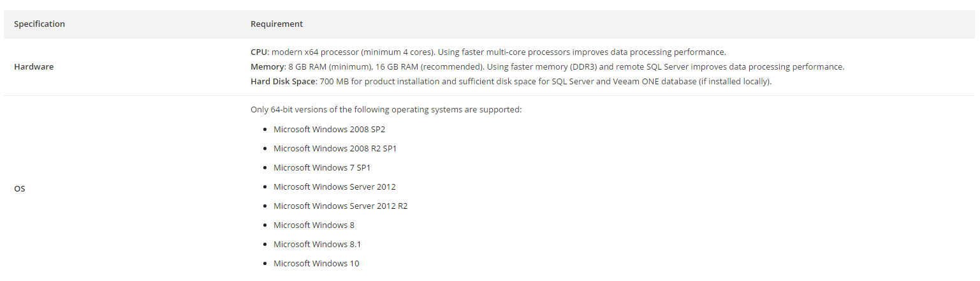This screenshot has height=281, width=980.
Task: Select Microsoft Windows 2008 R2 SP1 entry
Action: pyautogui.click(x=335, y=148)
